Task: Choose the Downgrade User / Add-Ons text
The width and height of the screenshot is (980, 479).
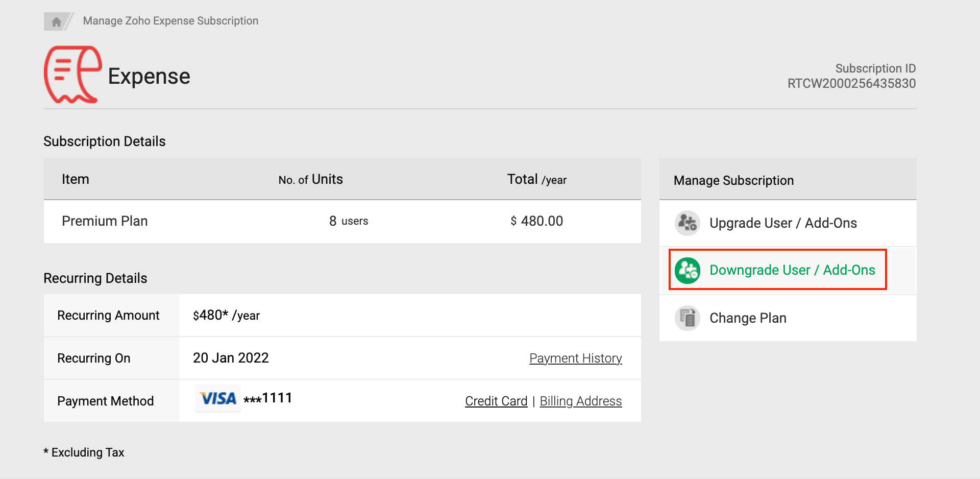Action: [792, 270]
